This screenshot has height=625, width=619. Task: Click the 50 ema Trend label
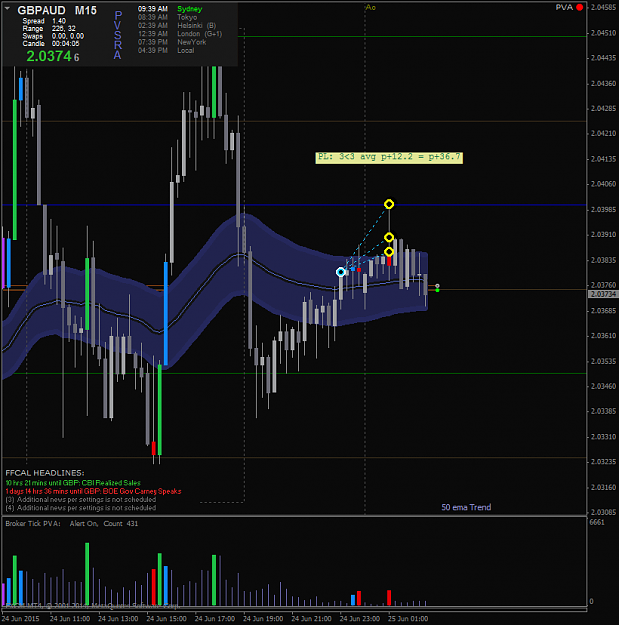(x=466, y=507)
